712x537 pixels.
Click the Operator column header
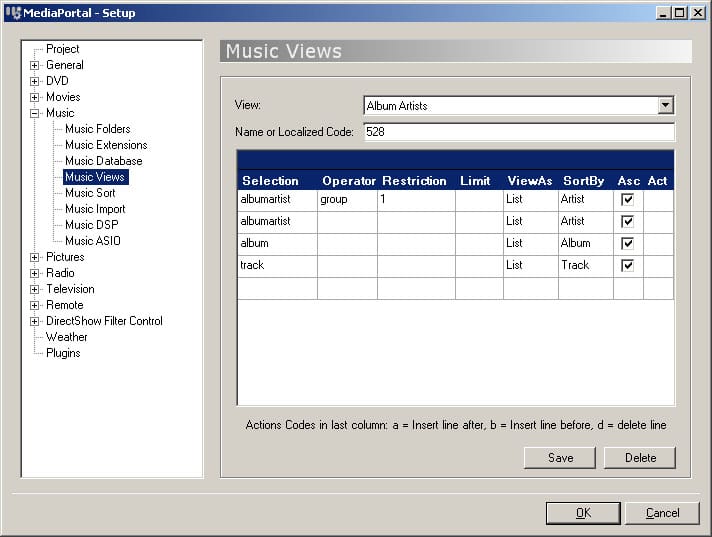point(349,181)
